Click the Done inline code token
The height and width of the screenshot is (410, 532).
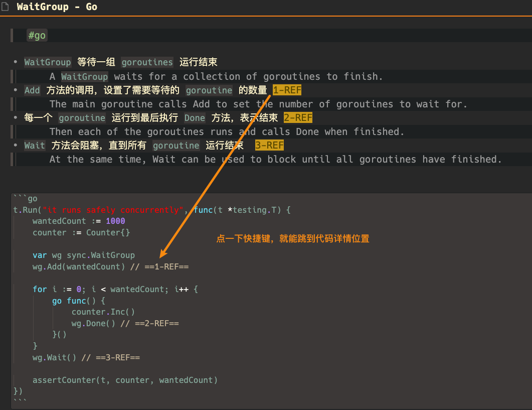[x=195, y=117]
